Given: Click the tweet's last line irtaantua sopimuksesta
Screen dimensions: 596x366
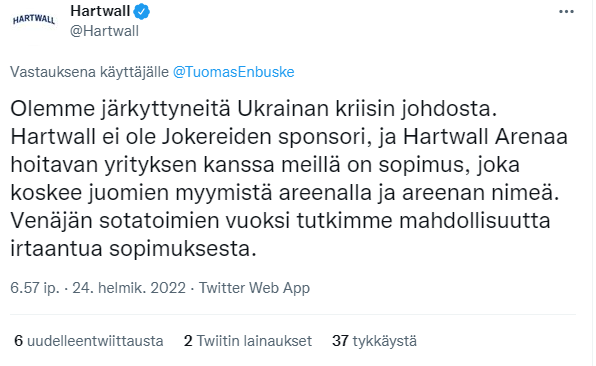Looking at the screenshot, I should [134, 249].
